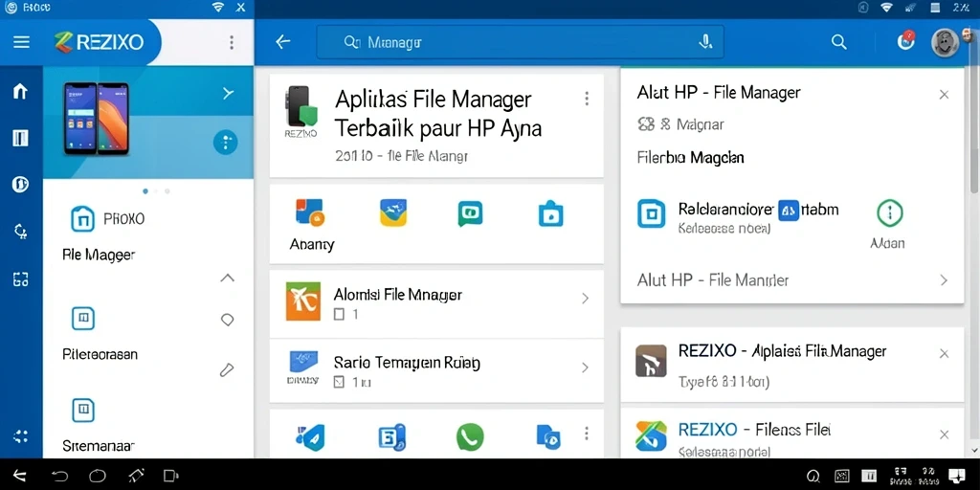
Task: Open the blue bag app icon
Action: pos(550,213)
